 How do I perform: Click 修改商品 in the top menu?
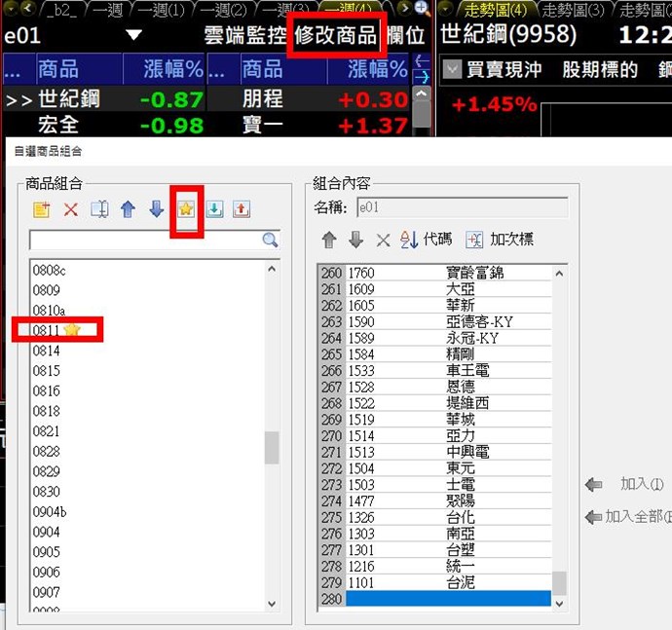(x=337, y=36)
